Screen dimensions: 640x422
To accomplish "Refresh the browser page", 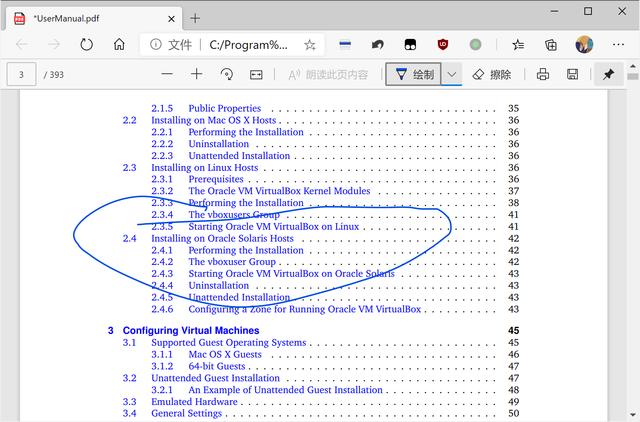I will (x=87, y=44).
